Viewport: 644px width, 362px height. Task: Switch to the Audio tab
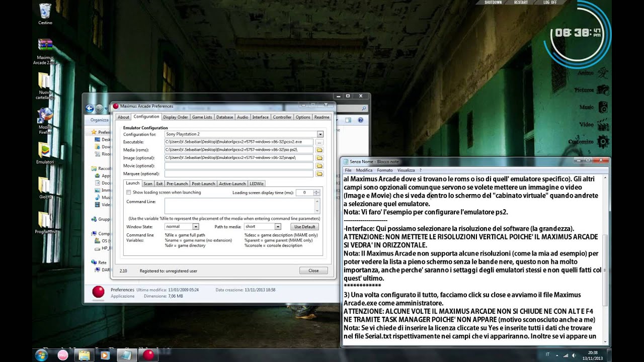[243, 117]
